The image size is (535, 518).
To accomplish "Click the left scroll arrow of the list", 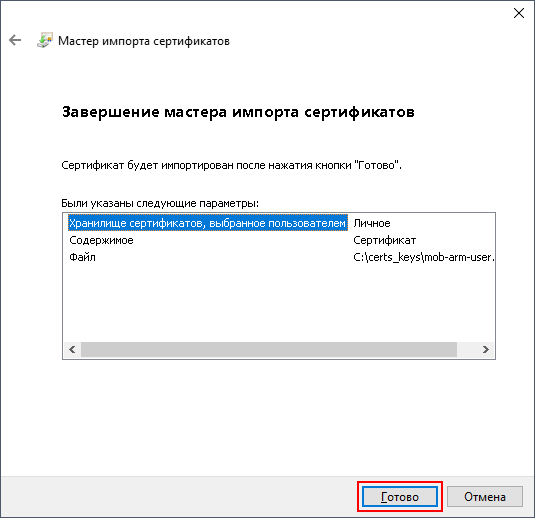I will 72,349.
